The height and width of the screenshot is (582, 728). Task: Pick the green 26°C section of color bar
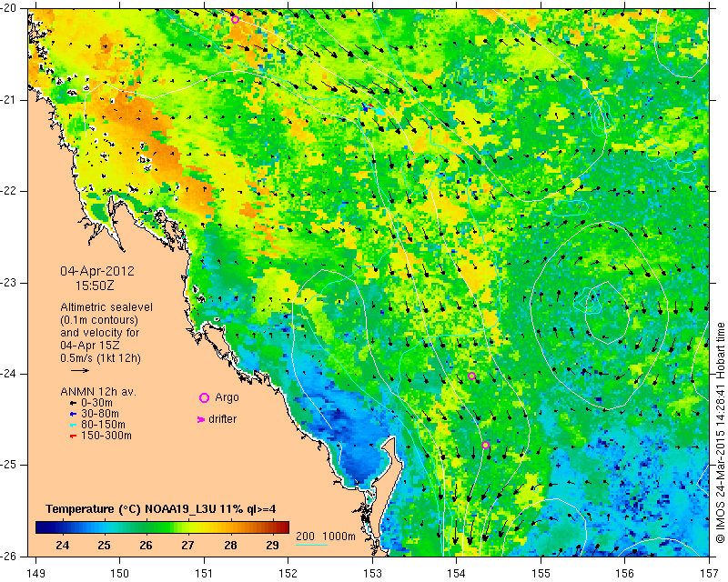pos(146,527)
